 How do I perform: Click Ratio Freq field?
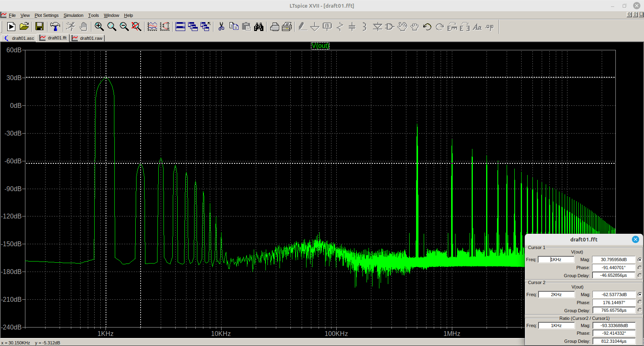pos(556,325)
